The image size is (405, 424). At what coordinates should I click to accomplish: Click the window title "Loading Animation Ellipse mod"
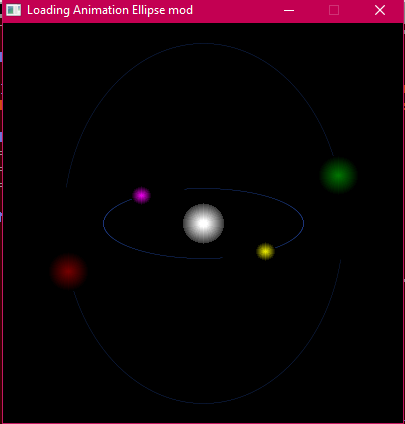pos(110,10)
